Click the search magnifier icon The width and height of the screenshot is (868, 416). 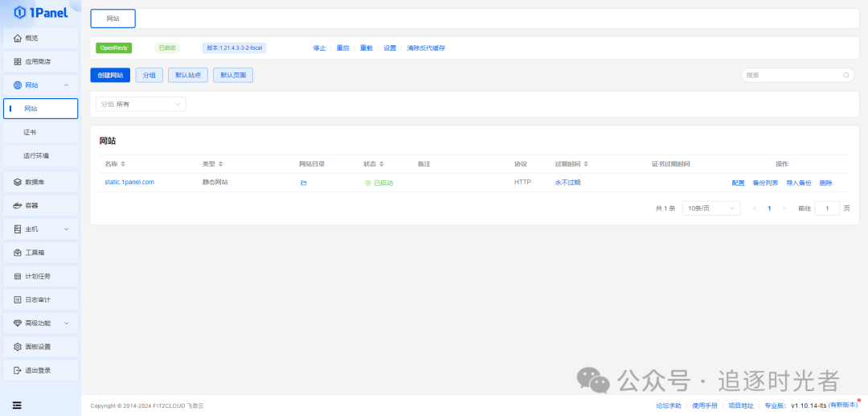tap(846, 75)
